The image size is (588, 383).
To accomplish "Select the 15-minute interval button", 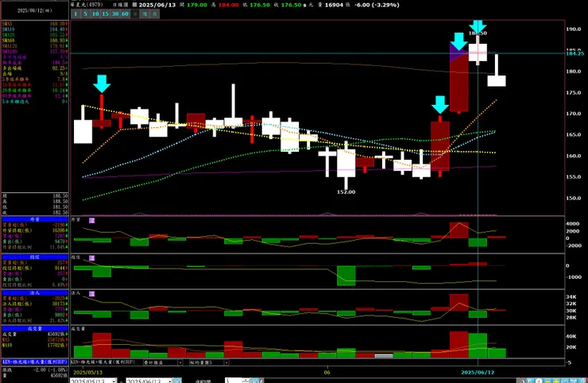I will (106, 14).
